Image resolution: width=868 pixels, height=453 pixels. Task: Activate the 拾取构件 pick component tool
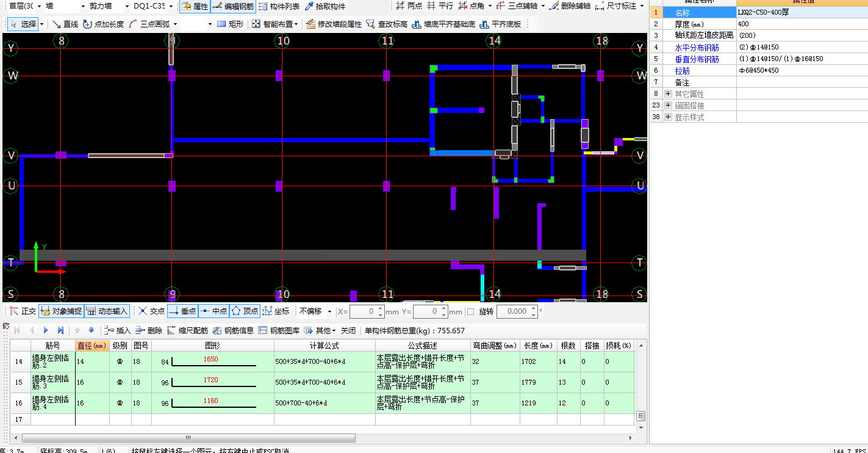click(x=325, y=6)
